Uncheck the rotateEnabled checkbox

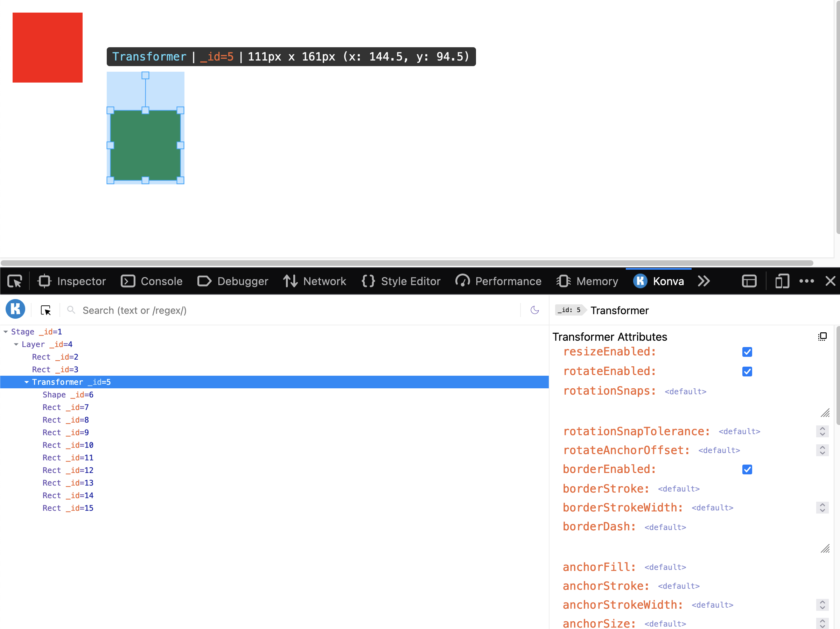point(747,371)
